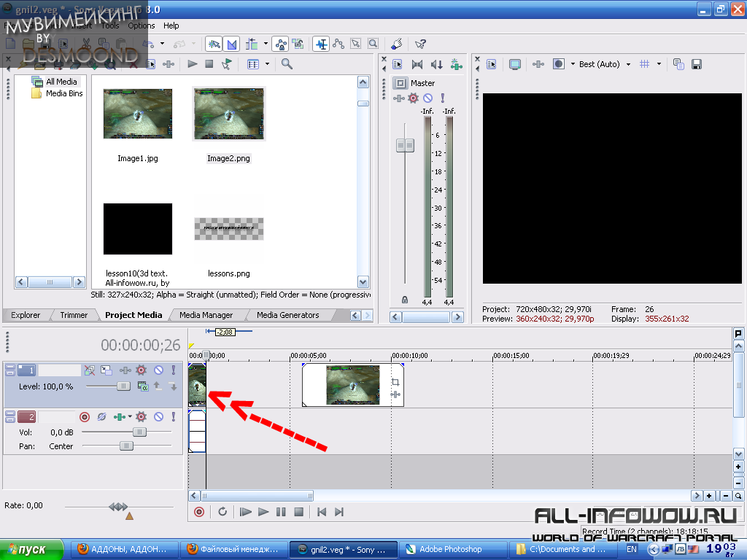Open the Help menu
This screenshot has width=747, height=560.
click(x=171, y=26)
